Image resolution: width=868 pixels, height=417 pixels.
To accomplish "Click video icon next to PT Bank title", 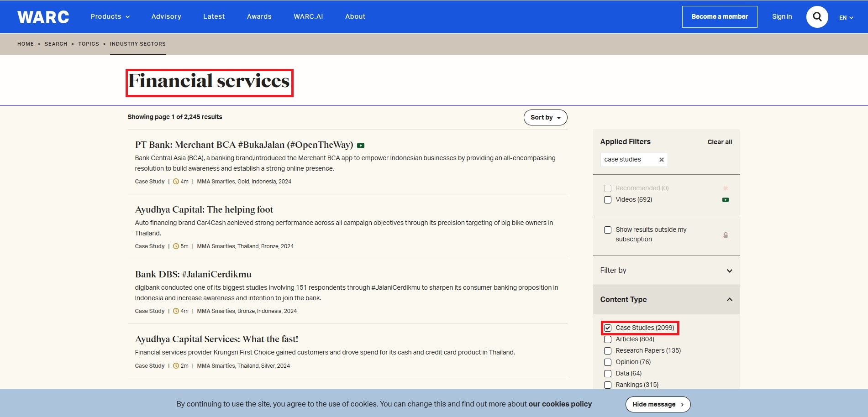I will coord(361,146).
